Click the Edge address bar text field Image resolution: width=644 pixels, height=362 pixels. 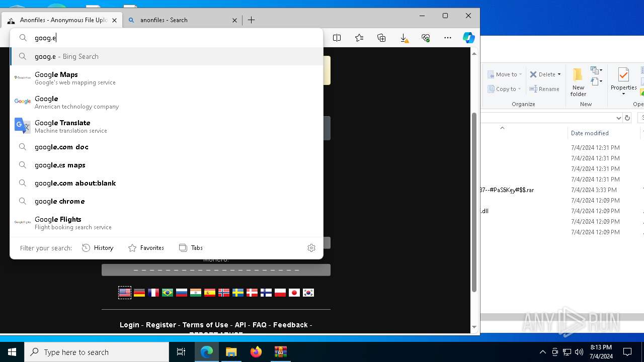[x=167, y=38]
